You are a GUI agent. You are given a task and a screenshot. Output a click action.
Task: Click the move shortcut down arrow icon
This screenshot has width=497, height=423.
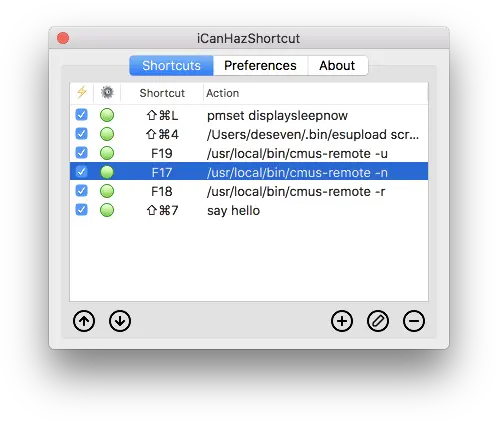[120, 321]
